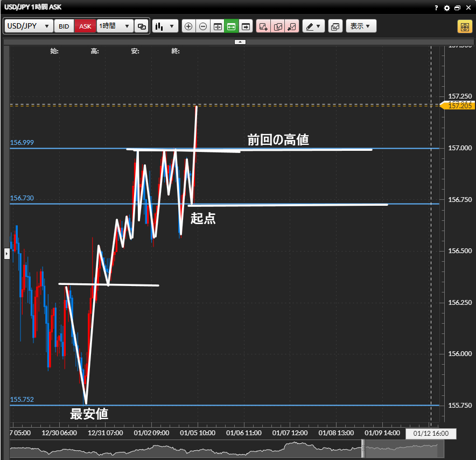Open the 1時間 timeframe dropdown
The width and height of the screenshot is (476, 460).
pos(115,26)
